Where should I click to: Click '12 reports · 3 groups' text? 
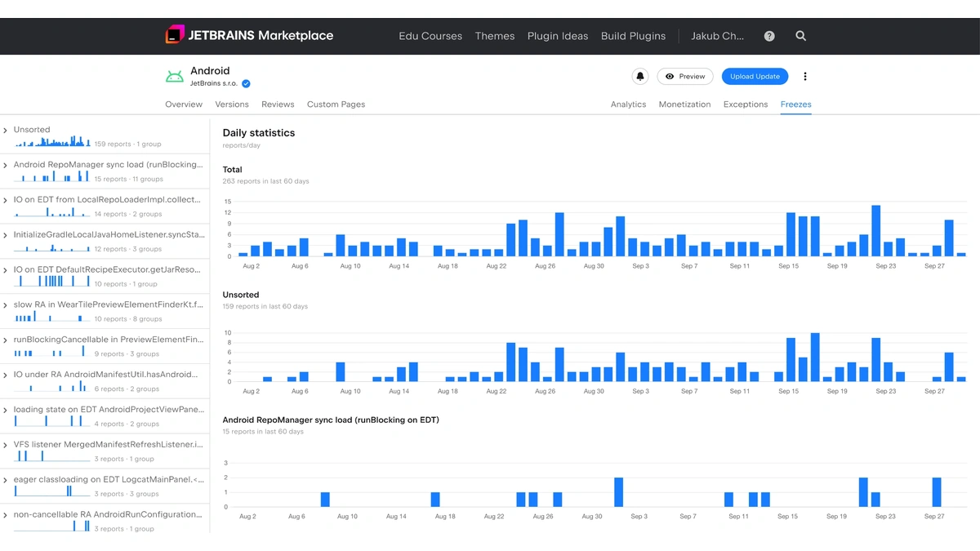[127, 250]
